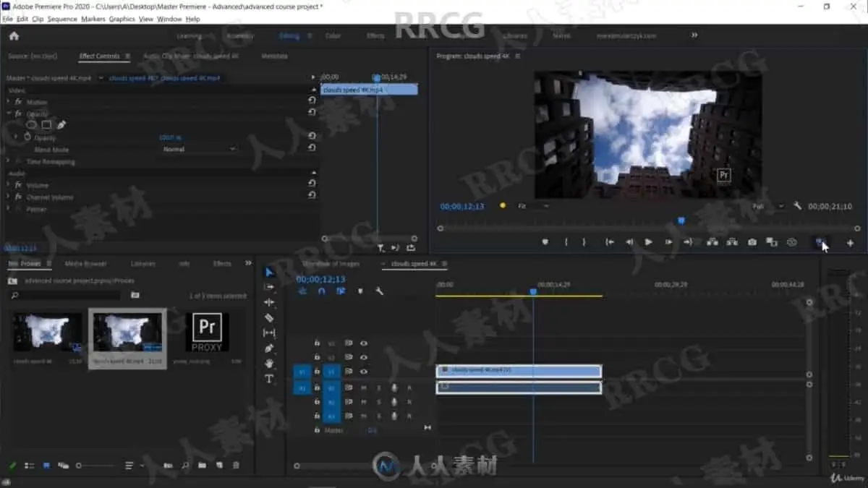
Task: Select the Selection tool arrow
Action: pos(269,273)
